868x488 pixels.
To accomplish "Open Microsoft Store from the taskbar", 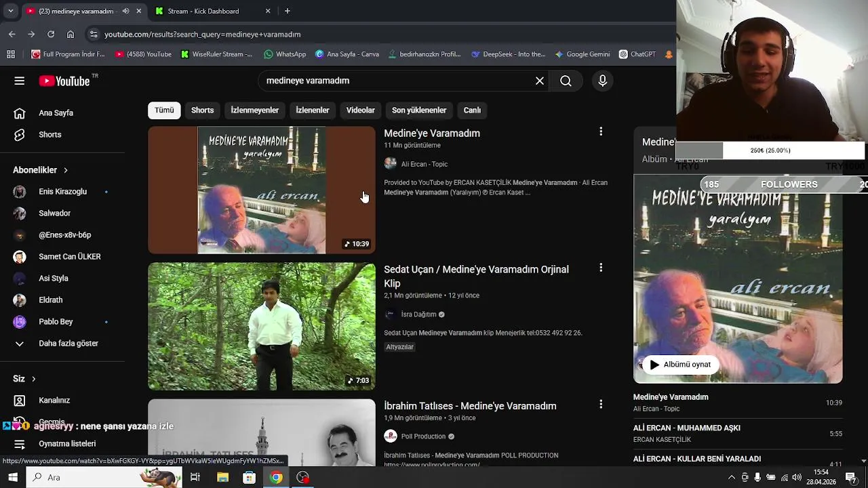I will 249,477.
